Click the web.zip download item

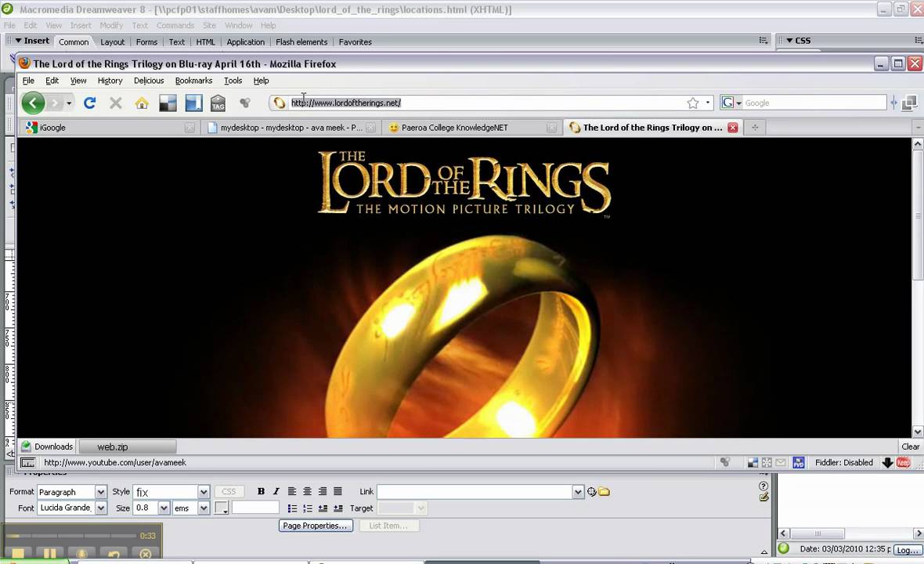pos(128,446)
